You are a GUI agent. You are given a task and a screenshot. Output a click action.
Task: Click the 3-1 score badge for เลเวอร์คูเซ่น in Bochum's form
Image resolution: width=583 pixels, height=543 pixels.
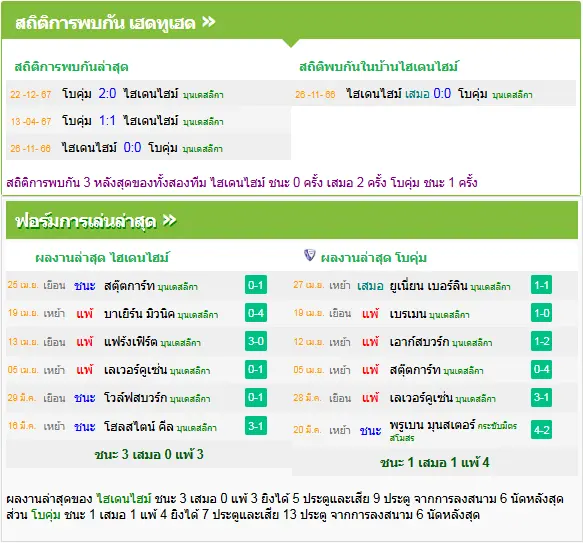(x=541, y=397)
